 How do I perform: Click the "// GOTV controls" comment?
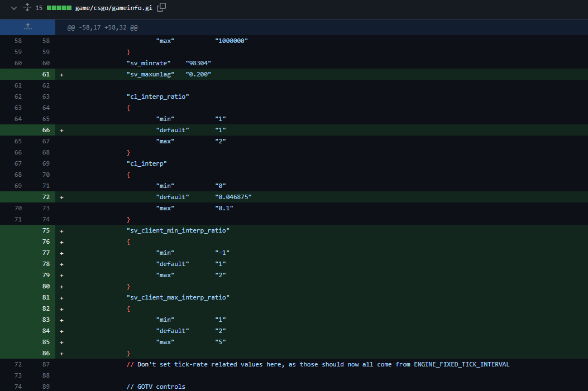coord(156,387)
